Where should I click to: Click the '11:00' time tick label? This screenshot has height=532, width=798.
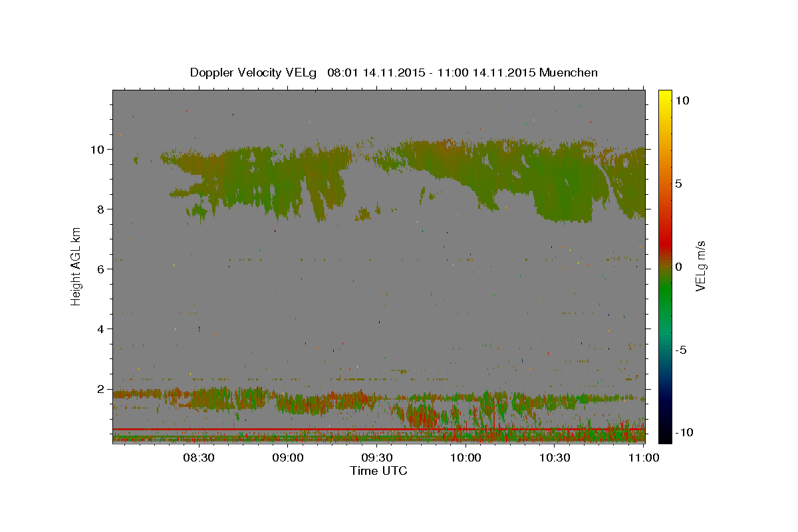tap(644, 458)
